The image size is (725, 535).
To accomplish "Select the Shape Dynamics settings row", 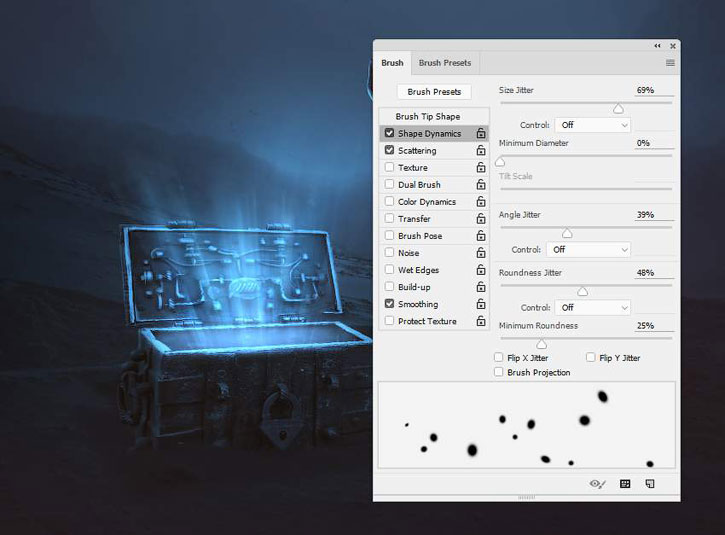I will pos(434,133).
